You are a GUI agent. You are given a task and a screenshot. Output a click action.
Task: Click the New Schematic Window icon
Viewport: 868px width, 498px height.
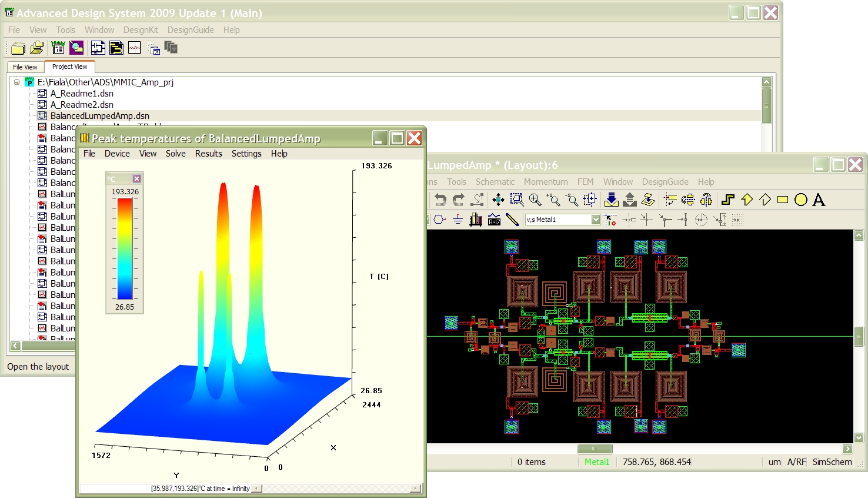pyautogui.click(x=98, y=48)
